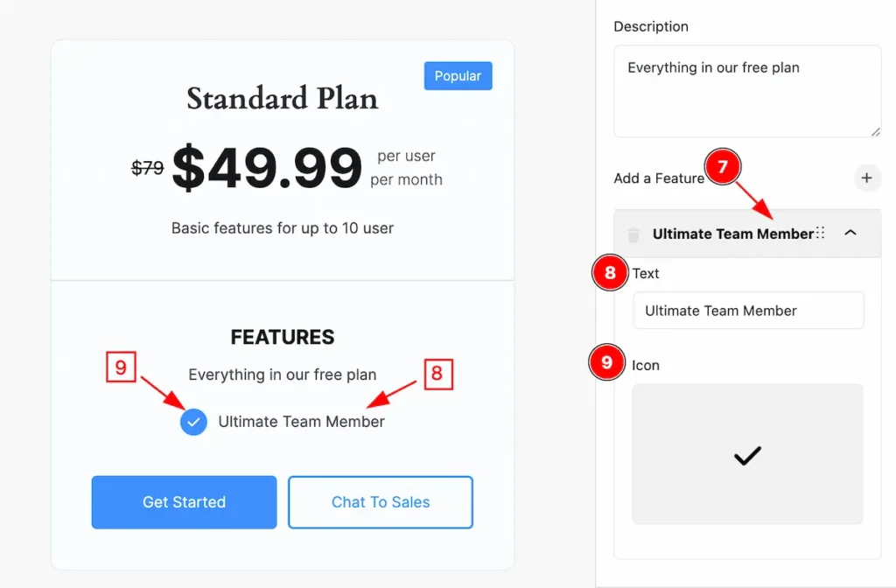896x588 pixels.
Task: Click the blue check icon in preview
Action: click(193, 423)
